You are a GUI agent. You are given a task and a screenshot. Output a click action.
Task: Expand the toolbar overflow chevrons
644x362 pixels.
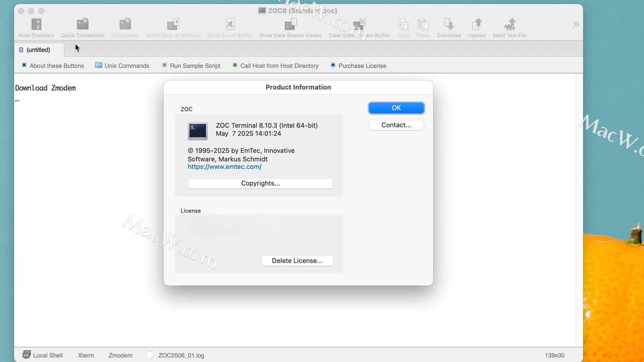click(x=576, y=24)
